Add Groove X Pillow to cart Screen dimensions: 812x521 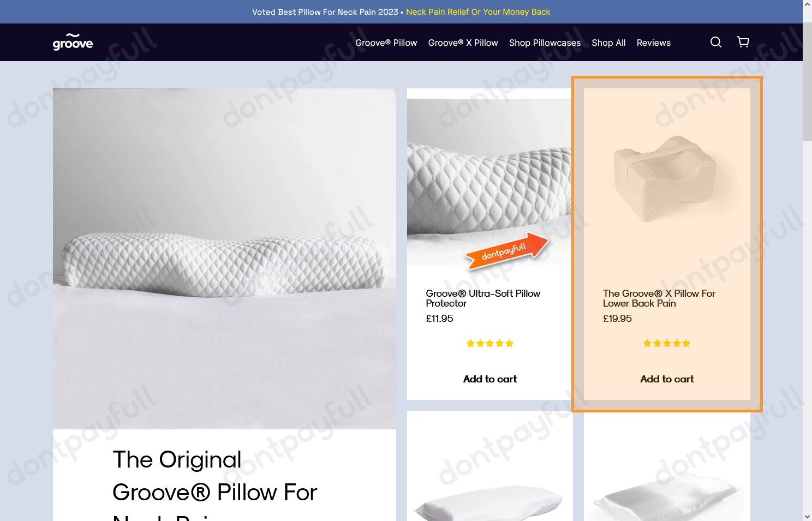tap(667, 379)
